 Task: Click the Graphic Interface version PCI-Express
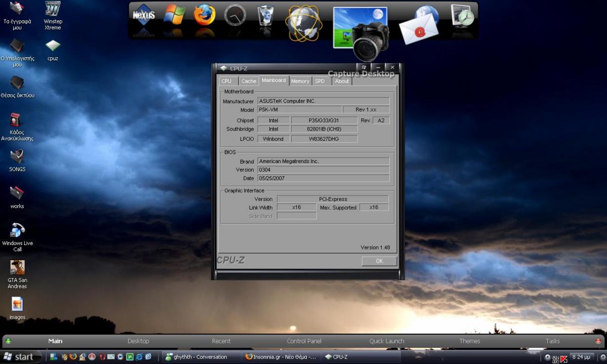(x=333, y=199)
